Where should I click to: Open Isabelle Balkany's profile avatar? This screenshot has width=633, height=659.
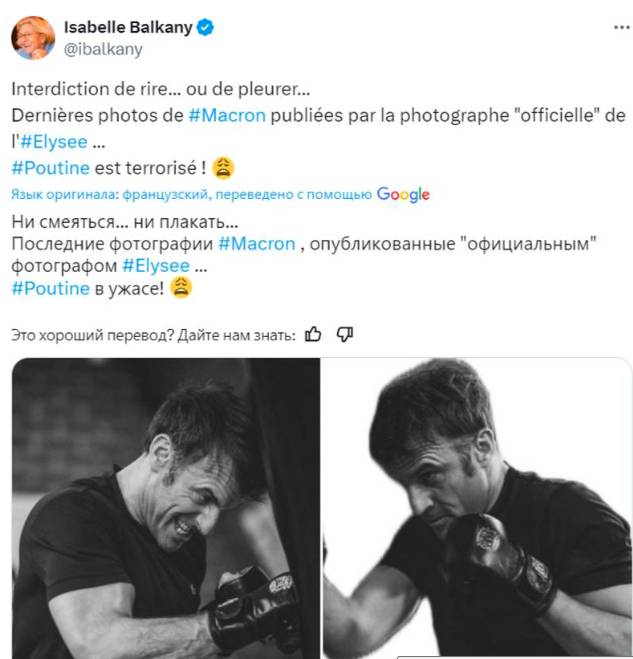click(x=33, y=37)
